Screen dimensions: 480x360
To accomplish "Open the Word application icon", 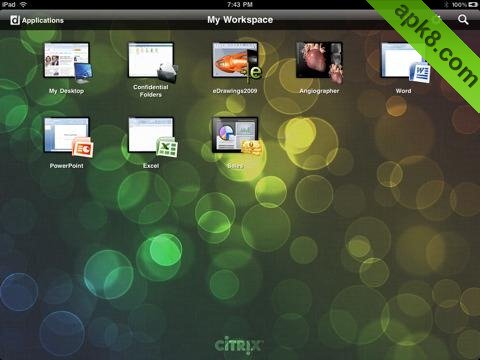I will (x=405, y=62).
